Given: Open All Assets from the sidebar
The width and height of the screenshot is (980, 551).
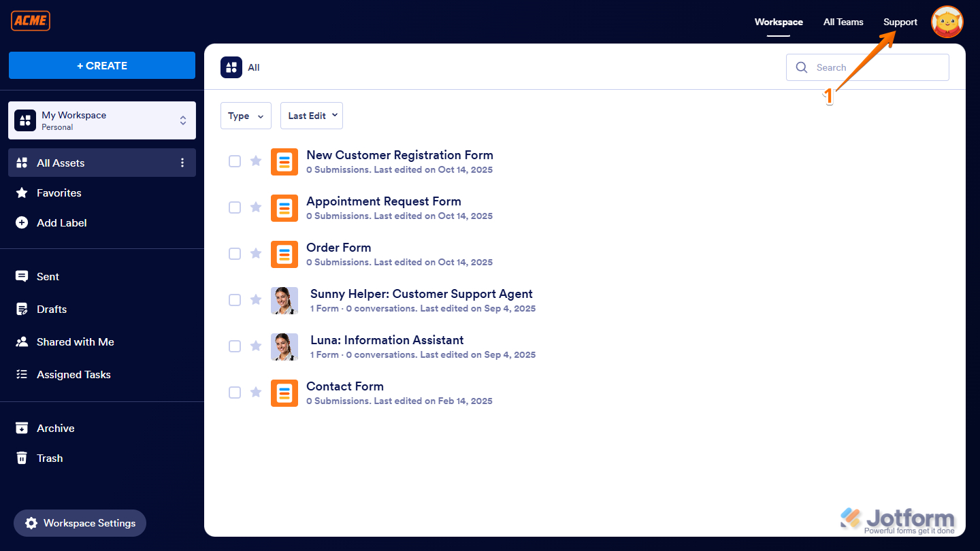Looking at the screenshot, I should [x=61, y=163].
